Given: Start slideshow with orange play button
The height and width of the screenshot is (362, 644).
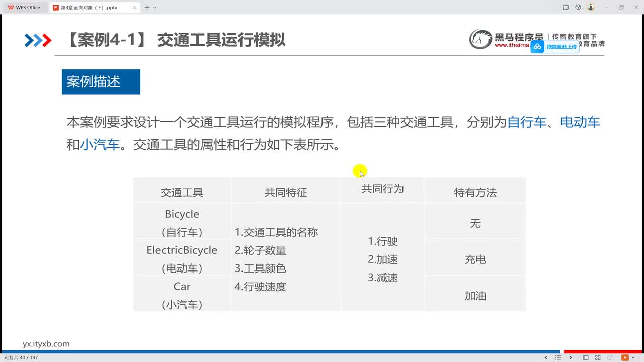Looking at the screenshot, I should point(625,358).
